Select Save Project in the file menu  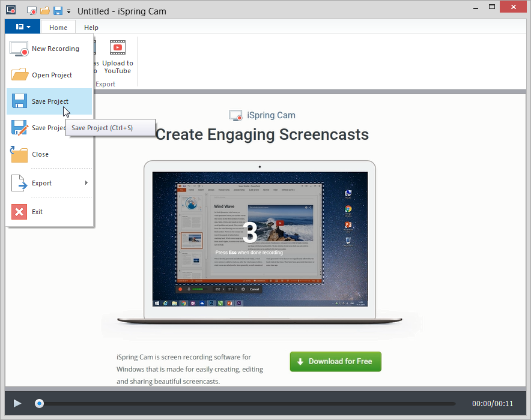point(49,101)
